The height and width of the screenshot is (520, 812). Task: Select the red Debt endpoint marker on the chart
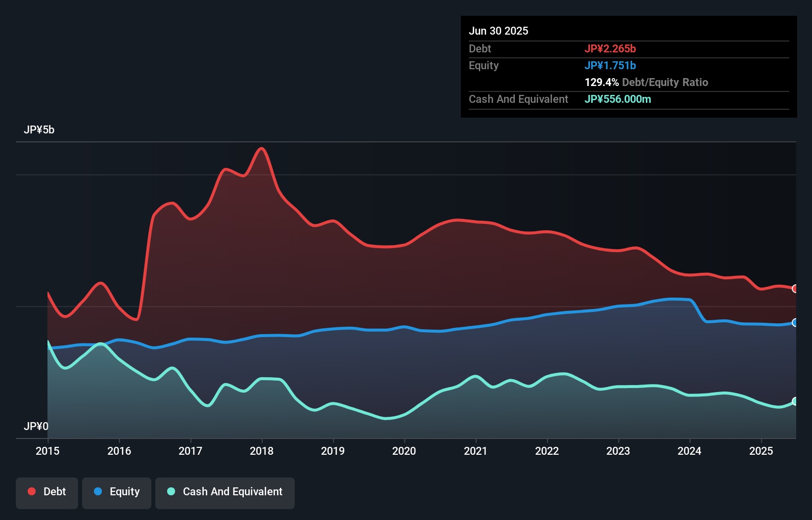(x=795, y=288)
